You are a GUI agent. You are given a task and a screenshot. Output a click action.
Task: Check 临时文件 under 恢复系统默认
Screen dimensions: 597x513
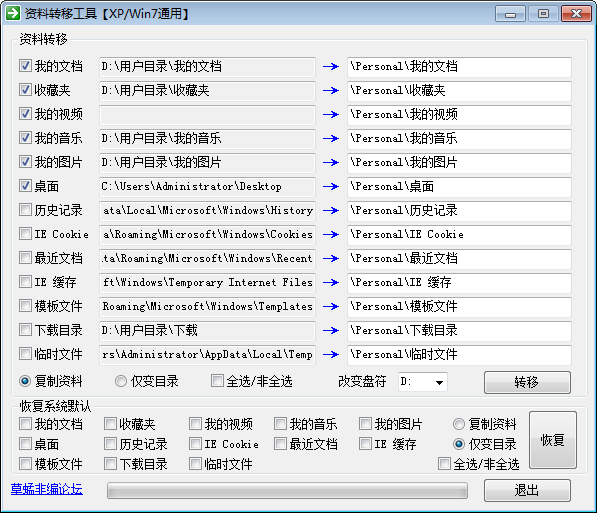coord(195,464)
